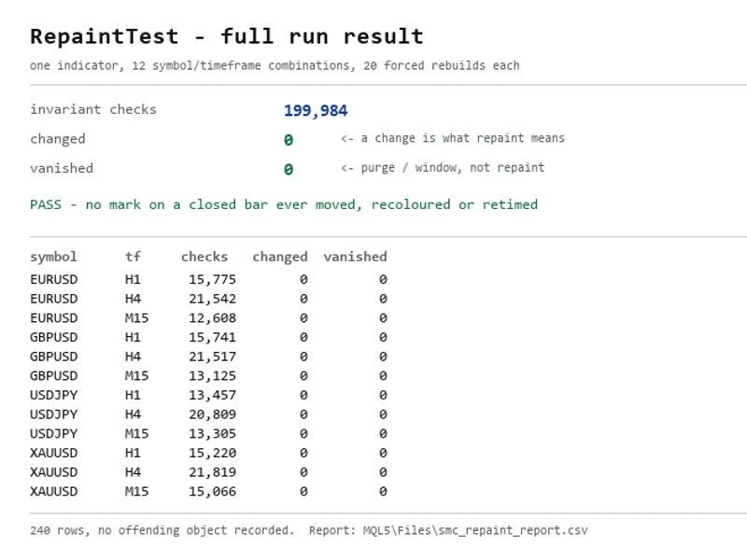Click the "checks" column header

click(204, 257)
